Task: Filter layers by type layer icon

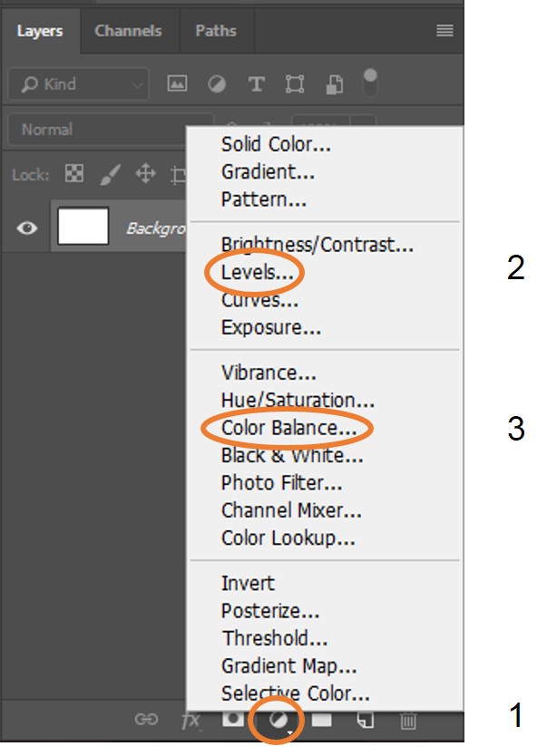Action: pos(257,83)
